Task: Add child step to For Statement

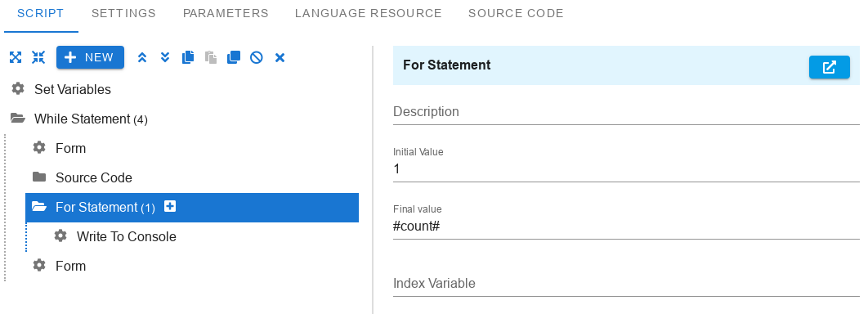Action: pyautogui.click(x=170, y=207)
